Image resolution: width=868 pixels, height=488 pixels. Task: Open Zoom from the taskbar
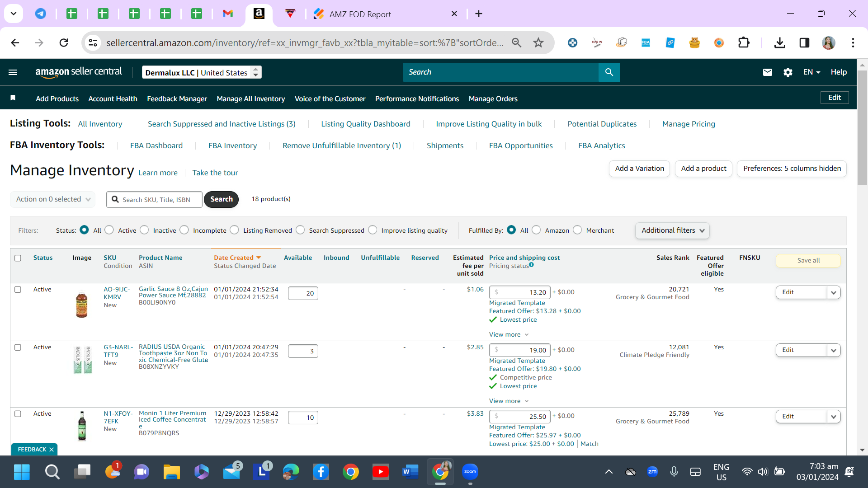pyautogui.click(x=470, y=472)
